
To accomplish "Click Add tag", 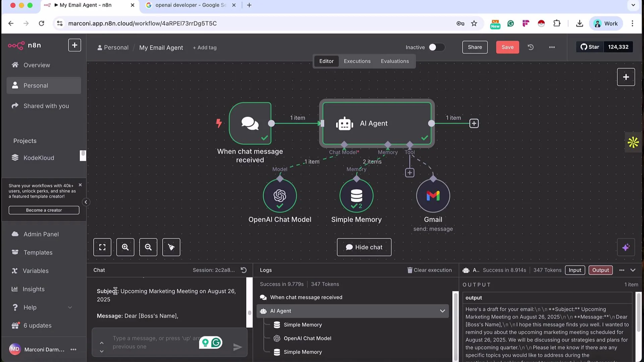I will (x=205, y=48).
